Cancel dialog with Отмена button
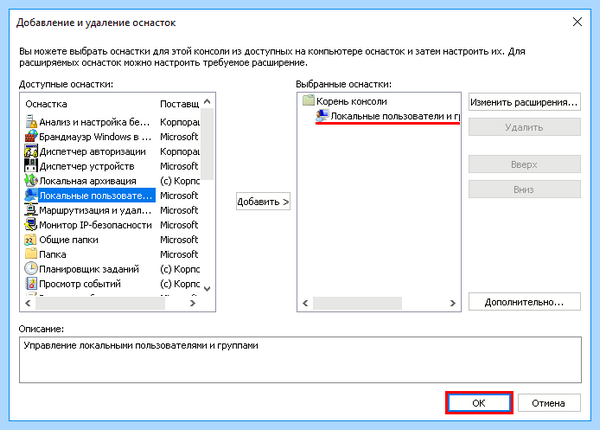This screenshot has width=600, height=430. [x=549, y=403]
